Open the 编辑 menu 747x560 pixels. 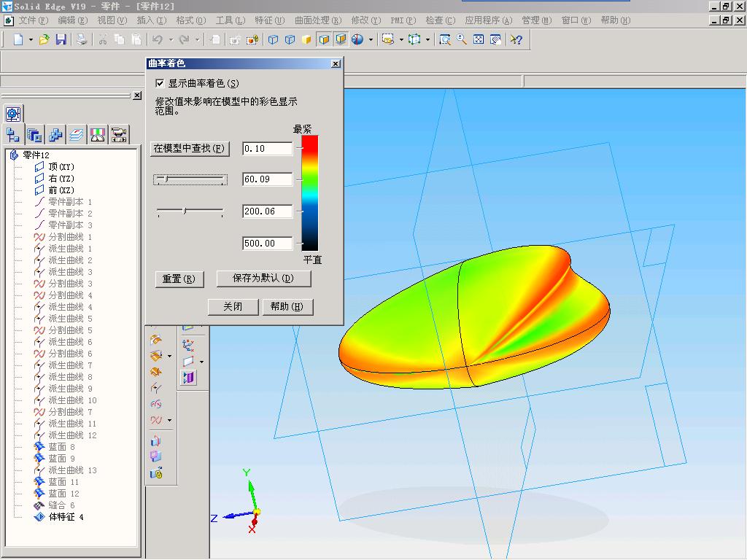[x=73, y=20]
